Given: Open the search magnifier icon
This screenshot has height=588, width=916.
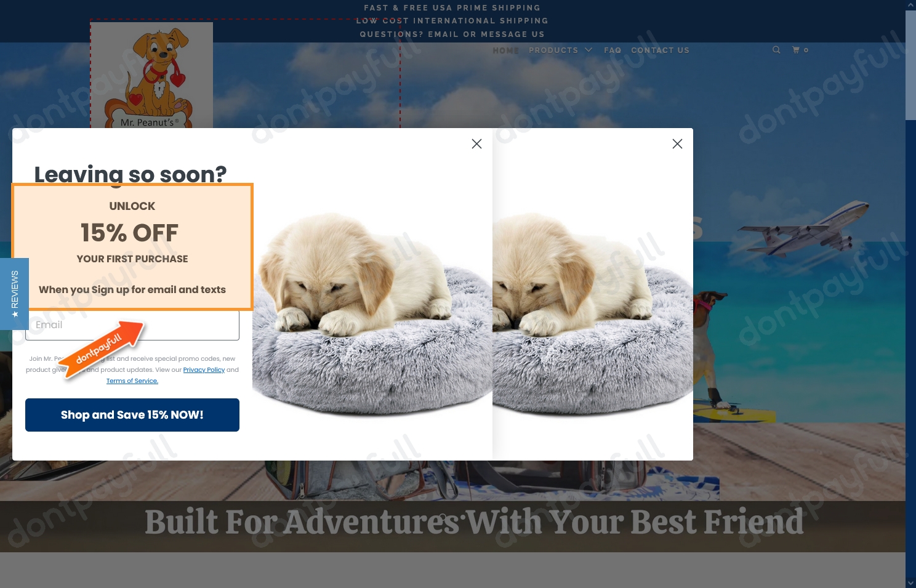Looking at the screenshot, I should (776, 50).
